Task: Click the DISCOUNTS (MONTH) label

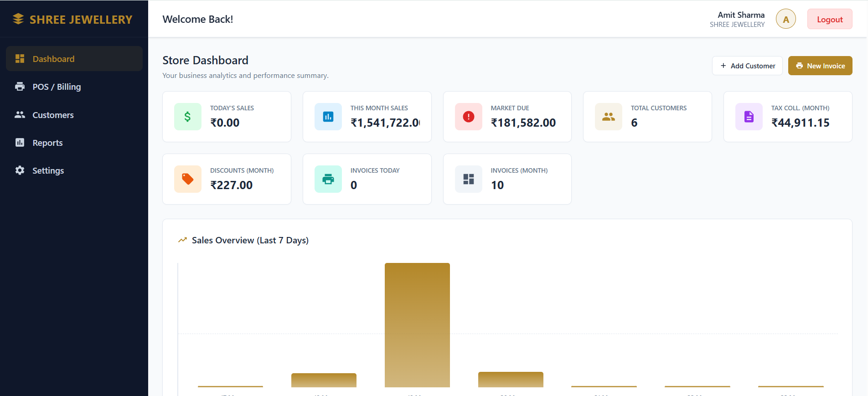Action: point(242,170)
